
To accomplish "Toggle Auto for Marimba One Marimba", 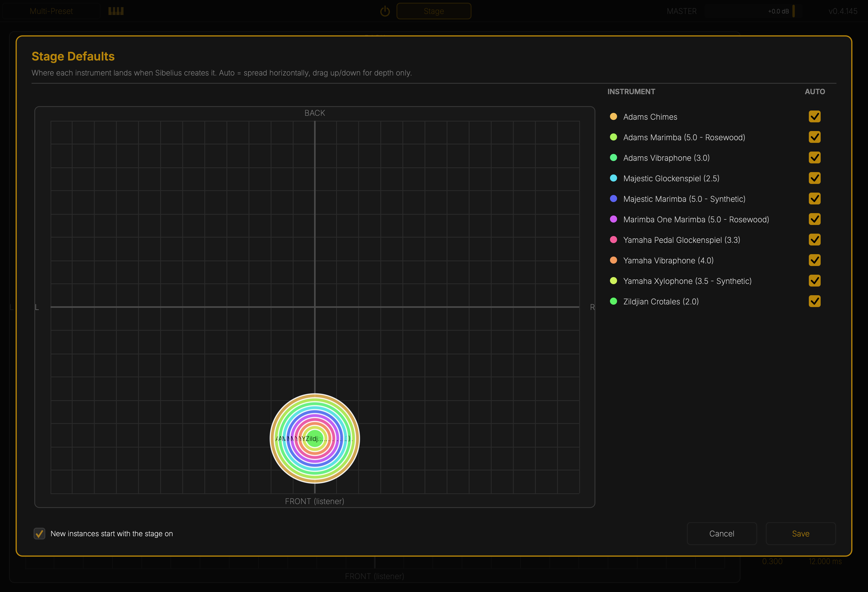I will [x=815, y=219].
